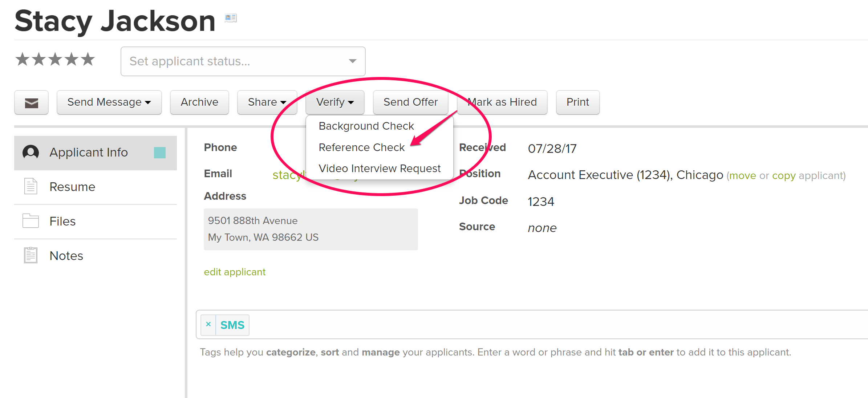This screenshot has height=398, width=868.
Task: Open the Set applicant status dropdown
Action: (243, 61)
